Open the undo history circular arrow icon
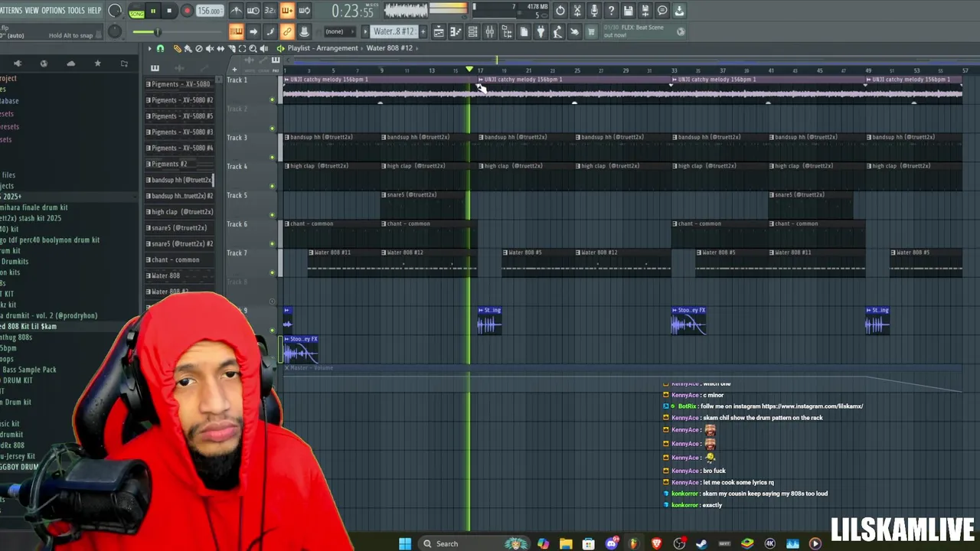This screenshot has height=551, width=980. [560, 11]
